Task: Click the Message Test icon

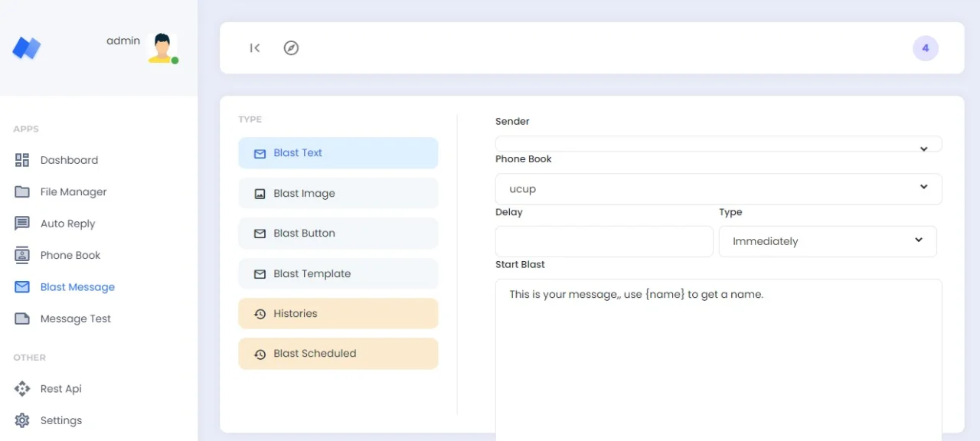Action: 22,318
